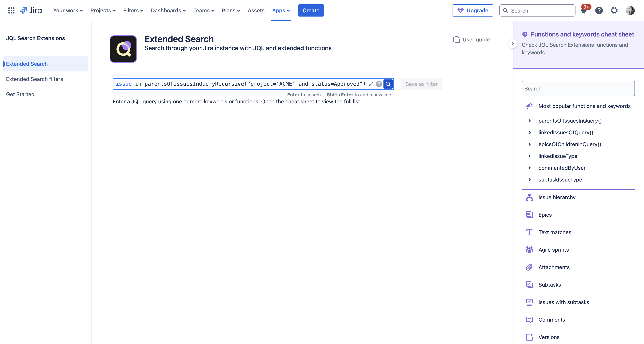The width and height of the screenshot is (644, 344).
Task: Expand linkedIssueType entry
Action: pyautogui.click(x=529, y=156)
